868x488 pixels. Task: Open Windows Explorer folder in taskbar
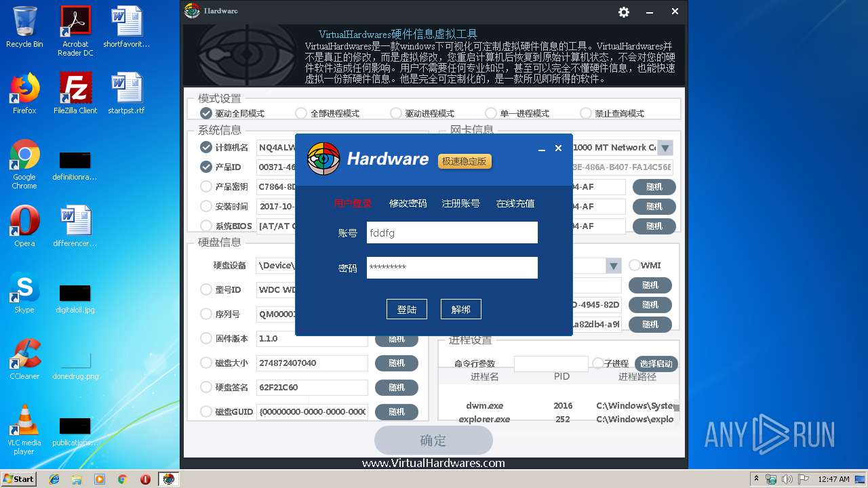pos(77,479)
